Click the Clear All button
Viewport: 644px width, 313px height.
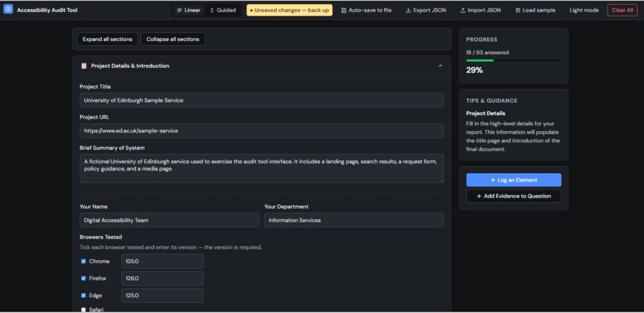pyautogui.click(x=622, y=10)
